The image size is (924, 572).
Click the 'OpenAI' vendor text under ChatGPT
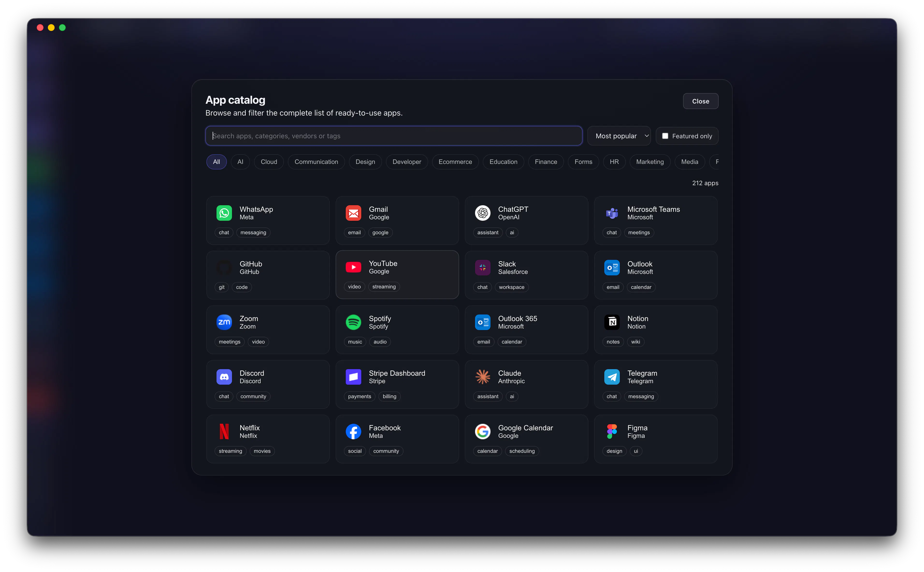508,217
